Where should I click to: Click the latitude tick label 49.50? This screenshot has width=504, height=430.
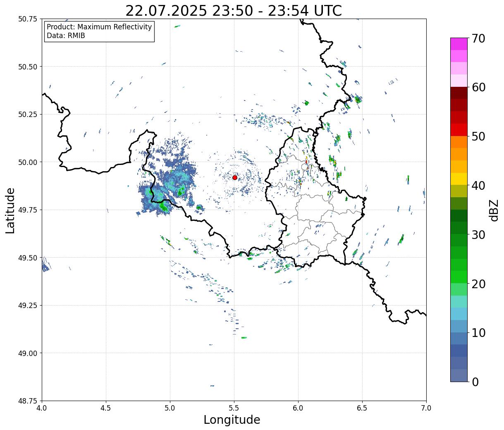pyautogui.click(x=28, y=258)
